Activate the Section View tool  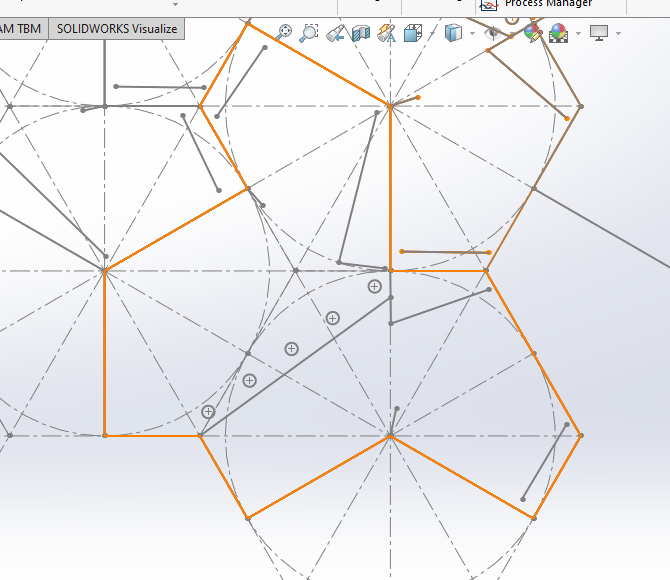(361, 33)
